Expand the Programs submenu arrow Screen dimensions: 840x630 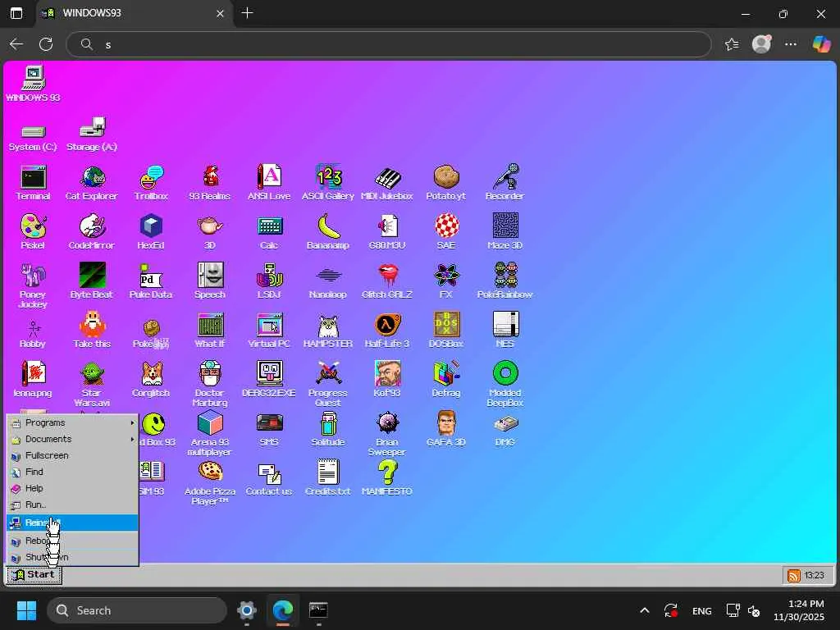tap(132, 422)
